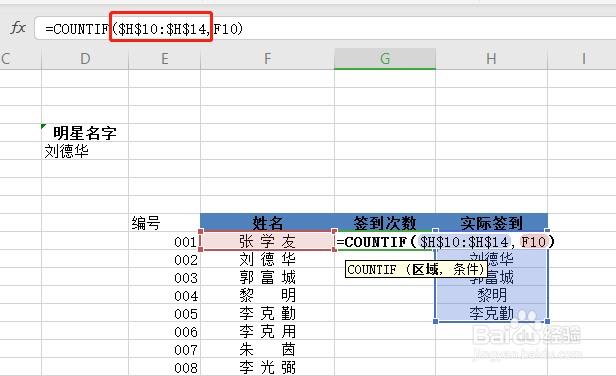Select cell 李 光 弼 in column F
This screenshot has width=616, height=376.
[268, 367]
